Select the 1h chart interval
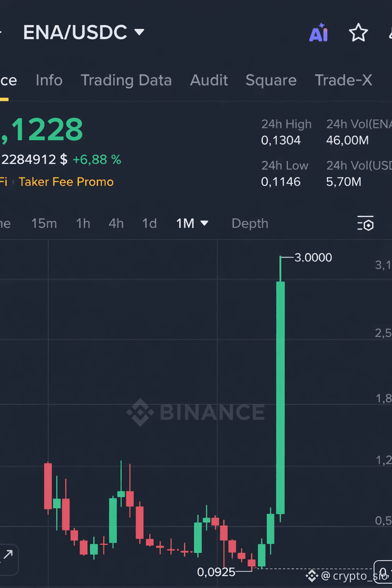 pos(83,223)
